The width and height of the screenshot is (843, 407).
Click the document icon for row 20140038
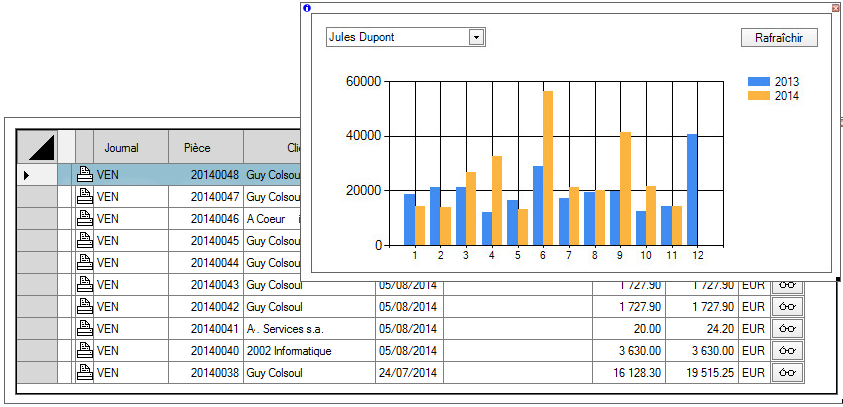(85, 372)
